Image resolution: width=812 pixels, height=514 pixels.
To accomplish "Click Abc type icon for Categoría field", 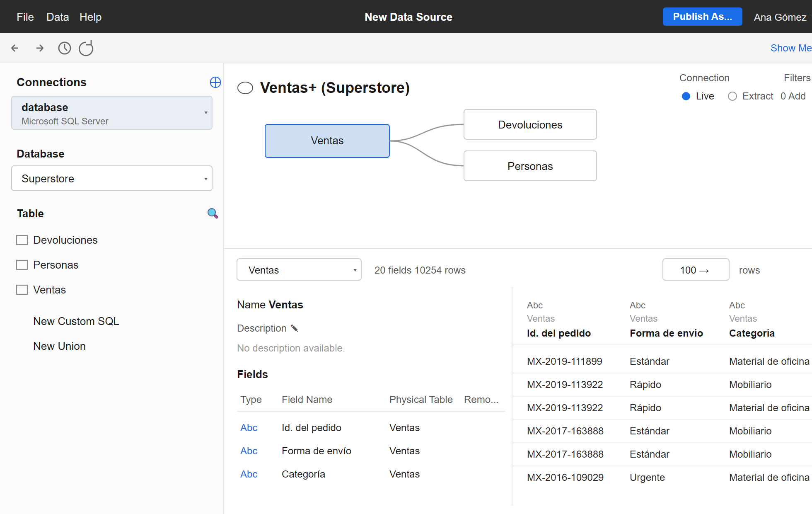I will (x=249, y=474).
